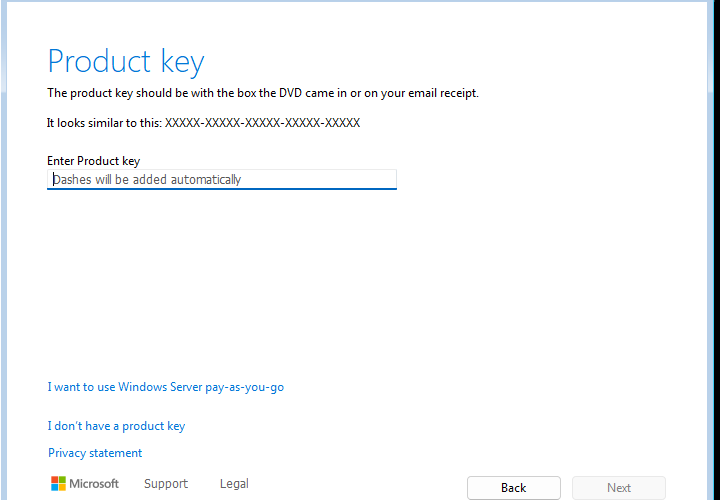Open the Support link in footer

(x=166, y=483)
